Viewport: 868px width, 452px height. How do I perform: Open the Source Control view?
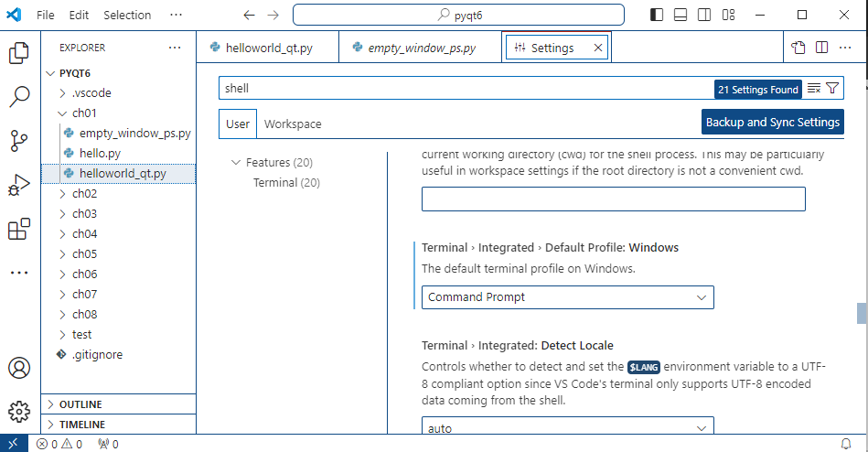pos(19,141)
